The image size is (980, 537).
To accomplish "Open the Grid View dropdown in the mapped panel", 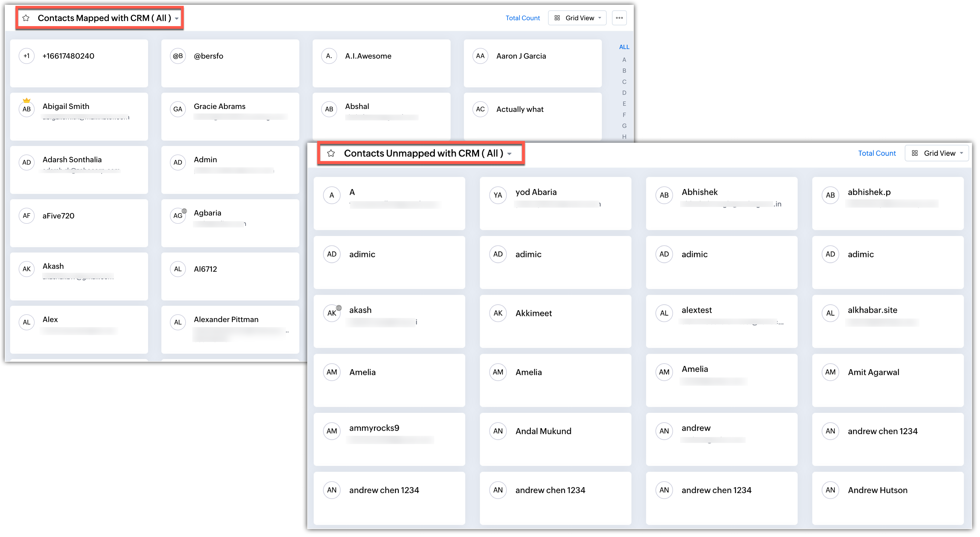I will 578,18.
